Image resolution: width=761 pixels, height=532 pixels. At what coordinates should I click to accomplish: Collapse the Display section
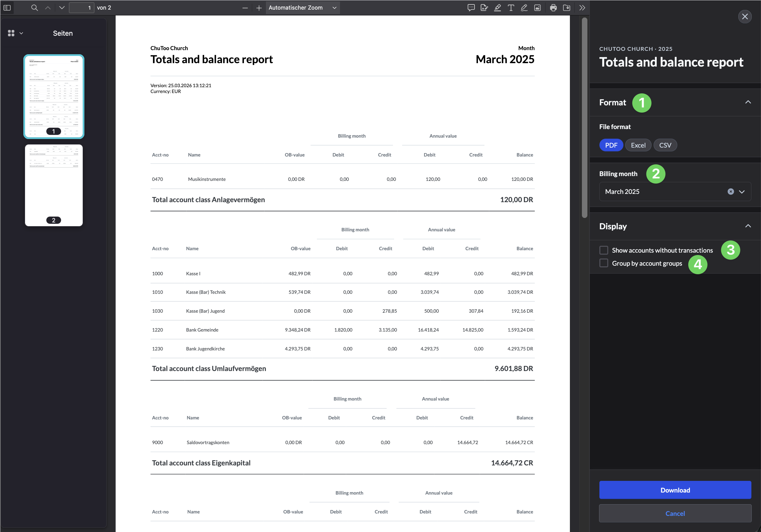coord(748,226)
